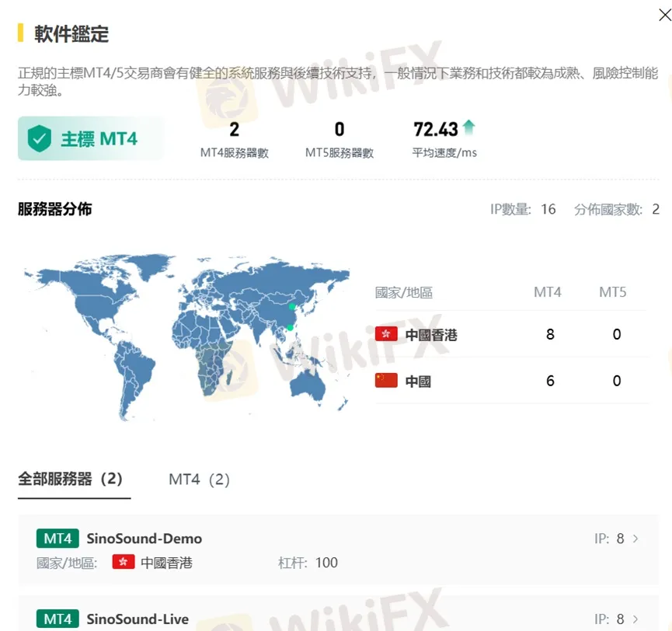Viewport: 672px width, 631px height.
Task: Click the green shield checkmark icon
Action: (x=40, y=138)
